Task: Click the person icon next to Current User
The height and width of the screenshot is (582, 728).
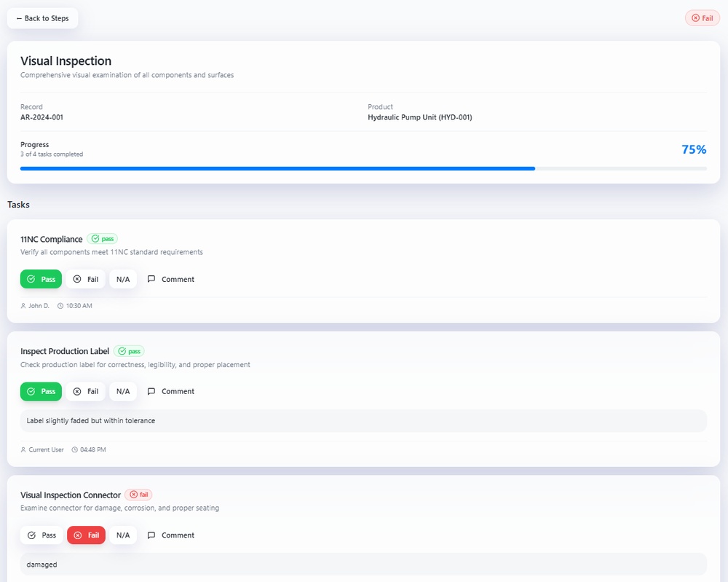Action: click(23, 450)
